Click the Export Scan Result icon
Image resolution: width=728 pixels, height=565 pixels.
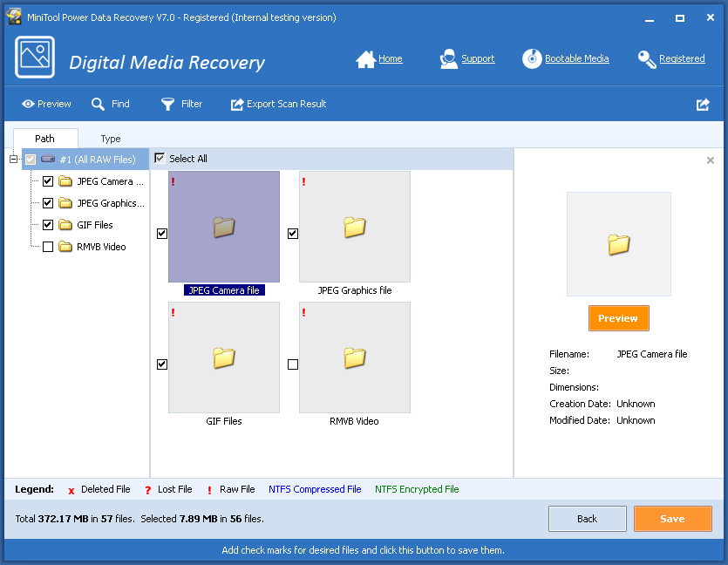(x=237, y=104)
